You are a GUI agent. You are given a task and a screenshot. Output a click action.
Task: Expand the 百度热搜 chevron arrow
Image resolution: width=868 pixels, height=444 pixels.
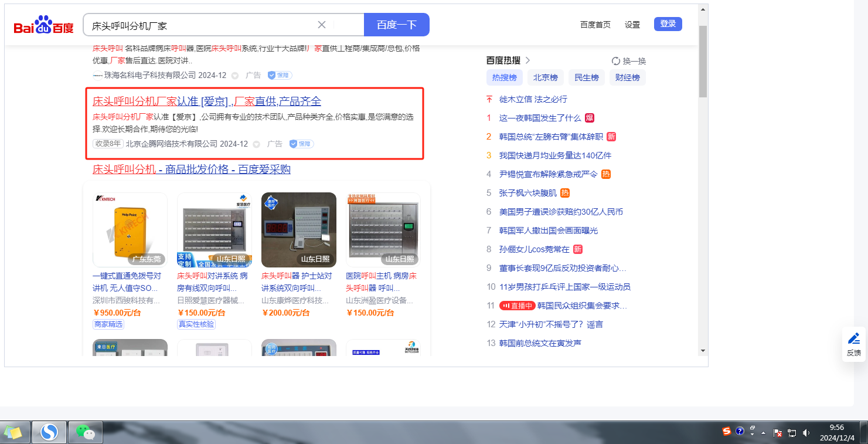pos(527,60)
